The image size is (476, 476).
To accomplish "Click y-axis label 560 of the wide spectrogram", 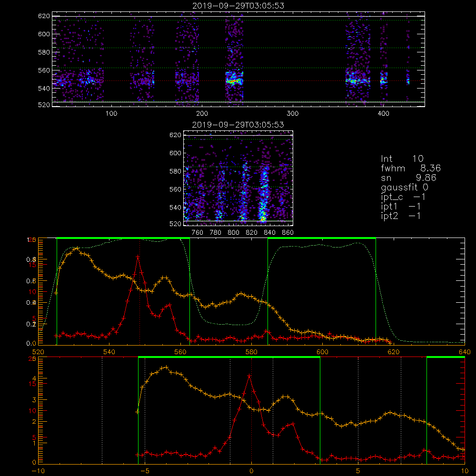I will [x=44, y=70].
